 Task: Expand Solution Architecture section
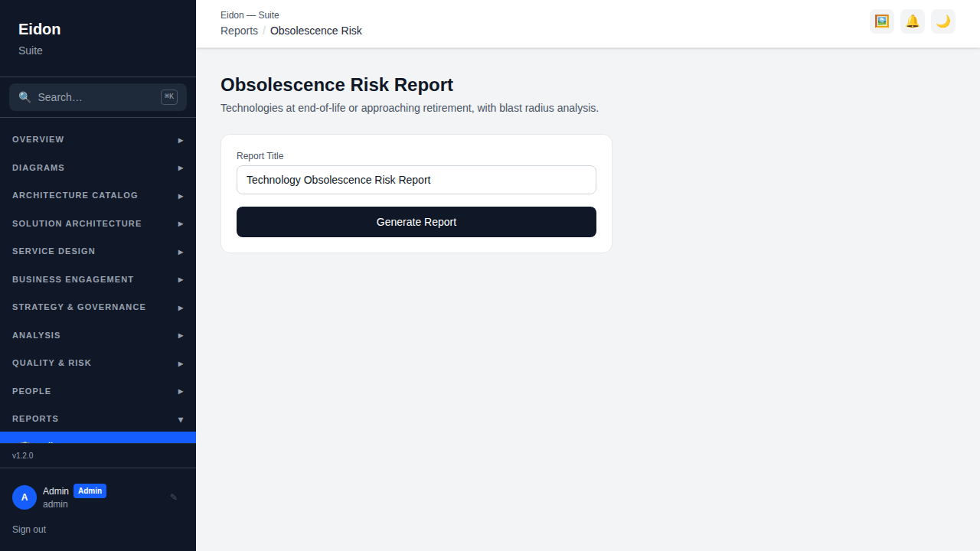tap(98, 223)
